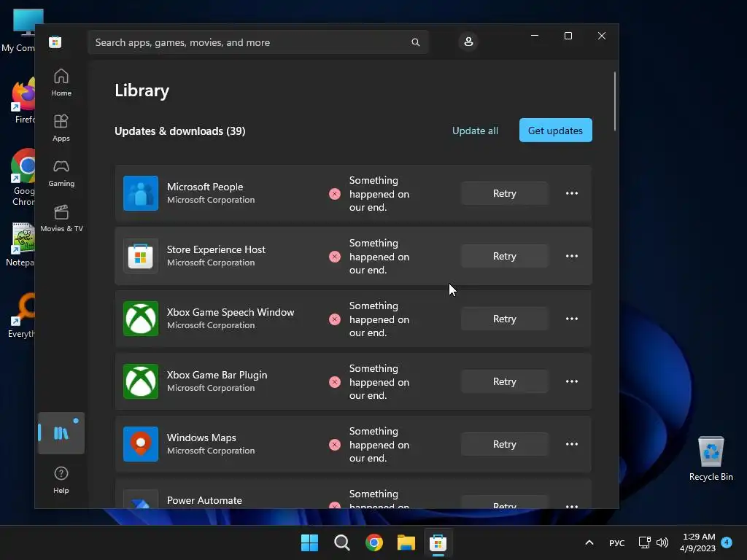The image size is (747, 560).
Task: Click the Microsoft Store logo icon
Action: [x=55, y=42]
